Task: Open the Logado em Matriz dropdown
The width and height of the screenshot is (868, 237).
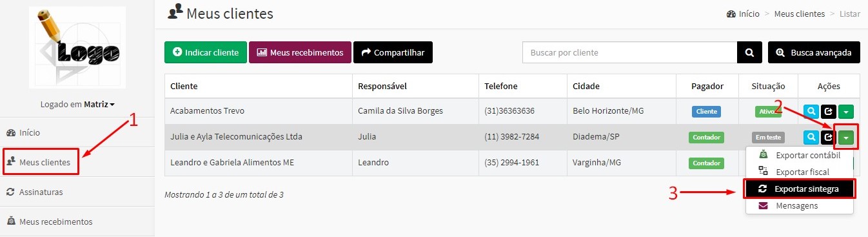Action: click(x=77, y=104)
